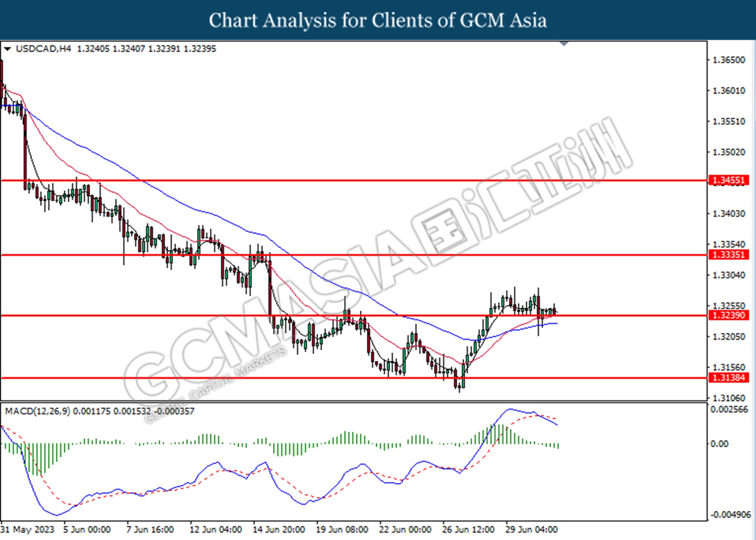Click the MACD values 0.001175 0.001532 -0.000357
Image resolution: width=756 pixels, height=540 pixels.
click(133, 411)
